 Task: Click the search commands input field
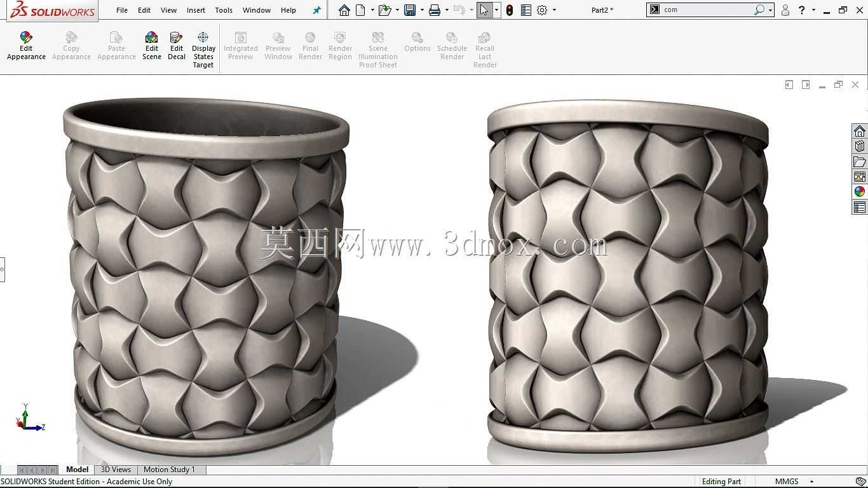click(707, 10)
